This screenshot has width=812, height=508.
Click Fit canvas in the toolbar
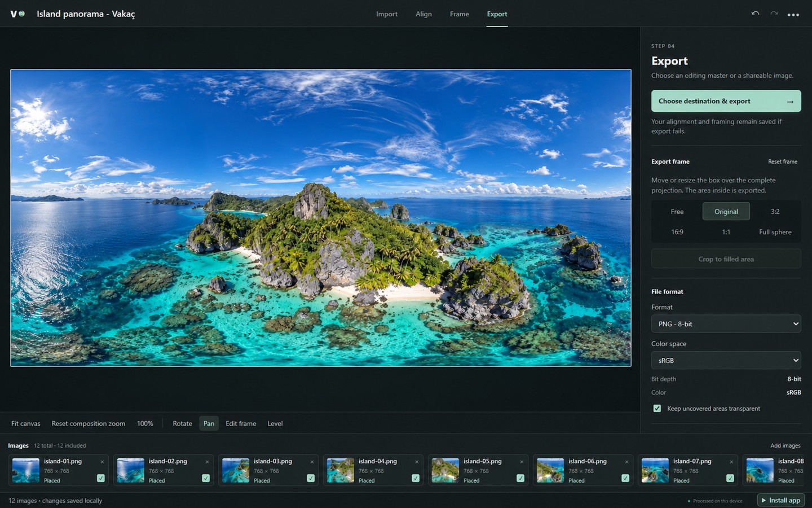click(26, 423)
